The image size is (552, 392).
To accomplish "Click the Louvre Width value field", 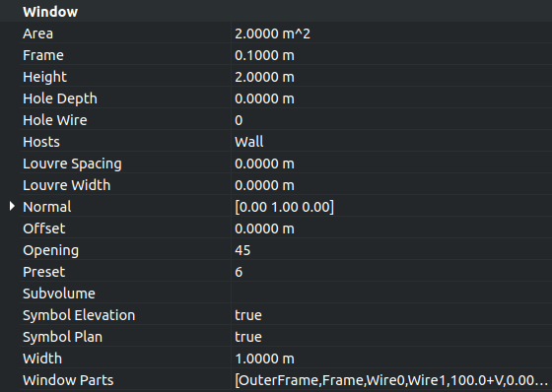I will 391,185.
